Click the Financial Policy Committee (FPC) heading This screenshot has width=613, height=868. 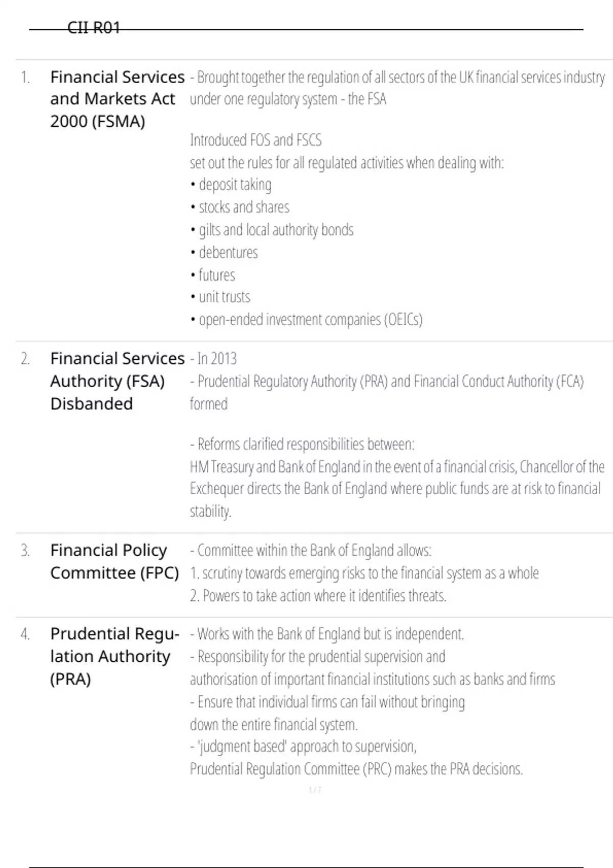(114, 562)
